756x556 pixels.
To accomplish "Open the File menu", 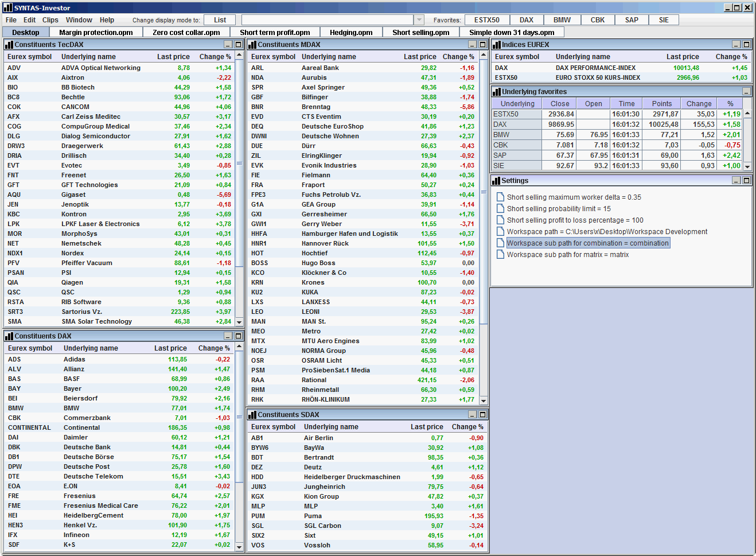I will (11, 20).
